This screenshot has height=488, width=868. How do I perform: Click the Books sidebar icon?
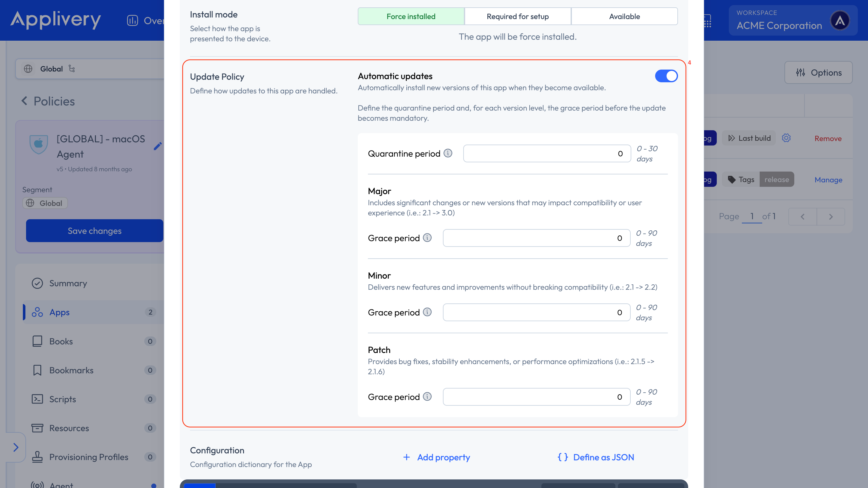pyautogui.click(x=37, y=342)
